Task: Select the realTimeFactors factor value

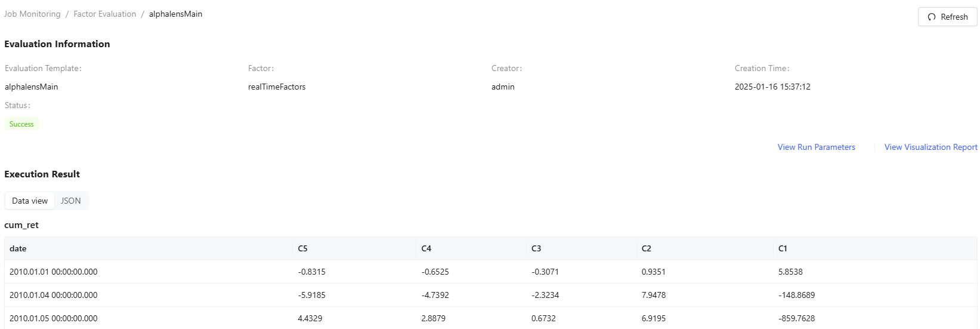Action: click(277, 87)
